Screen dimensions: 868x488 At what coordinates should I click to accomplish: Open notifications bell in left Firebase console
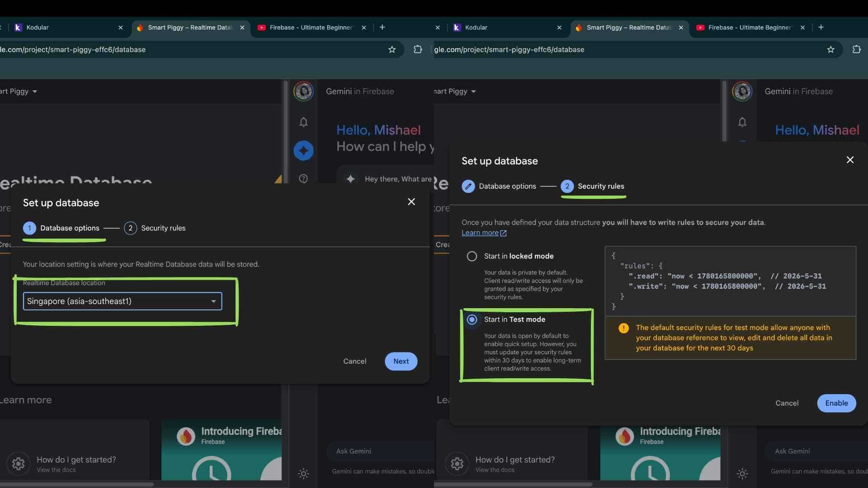click(303, 122)
